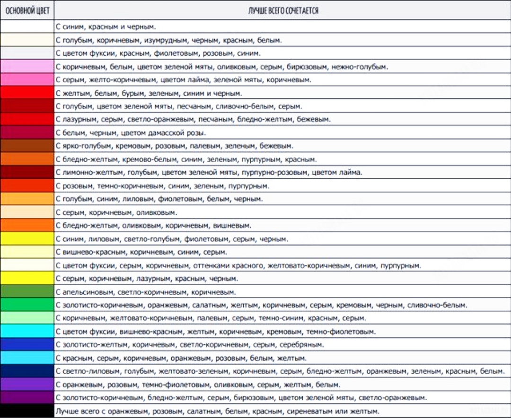The height and width of the screenshot is (420, 511).
Task: Click the 'ОСНОВНОЙ ЦВЕТ' column header
Action: coord(27,10)
